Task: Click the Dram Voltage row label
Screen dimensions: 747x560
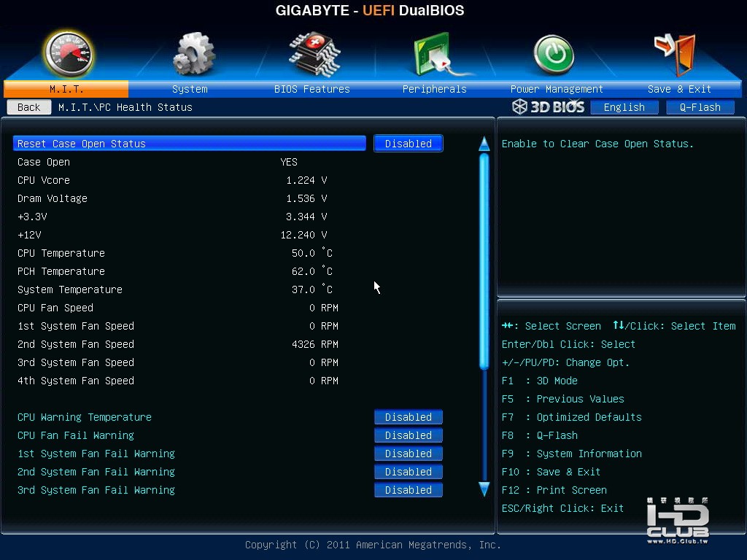Action: click(53, 198)
